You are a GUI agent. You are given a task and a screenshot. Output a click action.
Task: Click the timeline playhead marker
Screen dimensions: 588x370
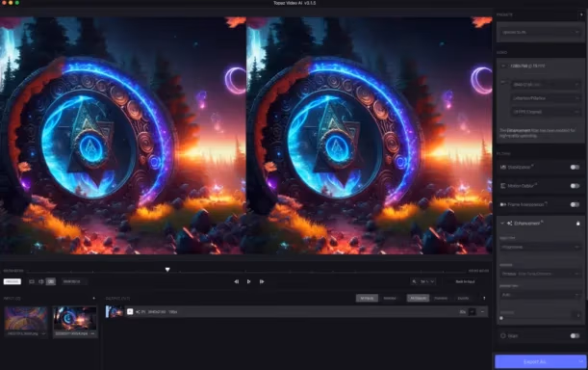click(x=167, y=270)
